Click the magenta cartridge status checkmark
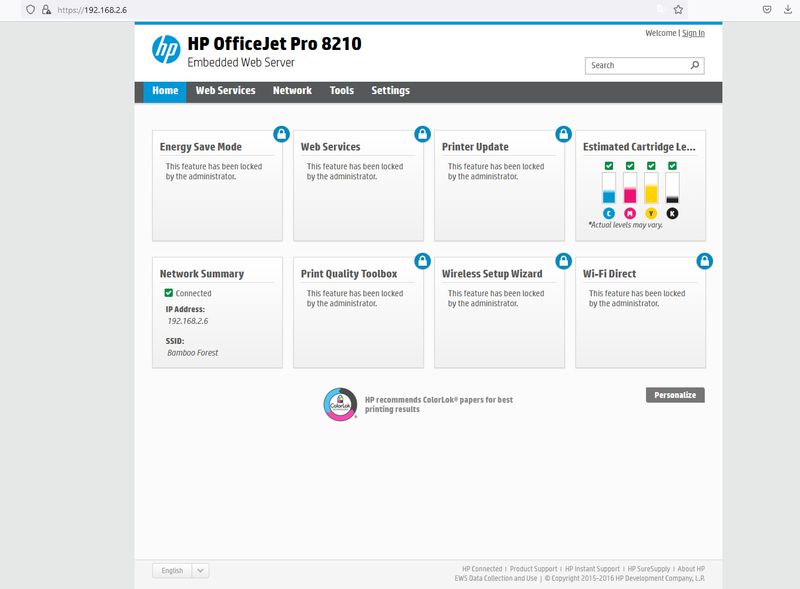This screenshot has width=800, height=589. (630, 166)
